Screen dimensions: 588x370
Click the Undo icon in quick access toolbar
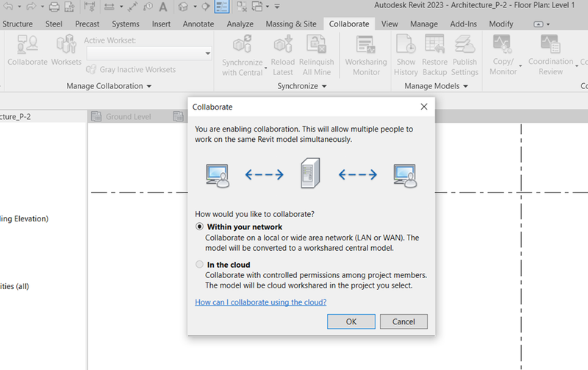(8, 6)
